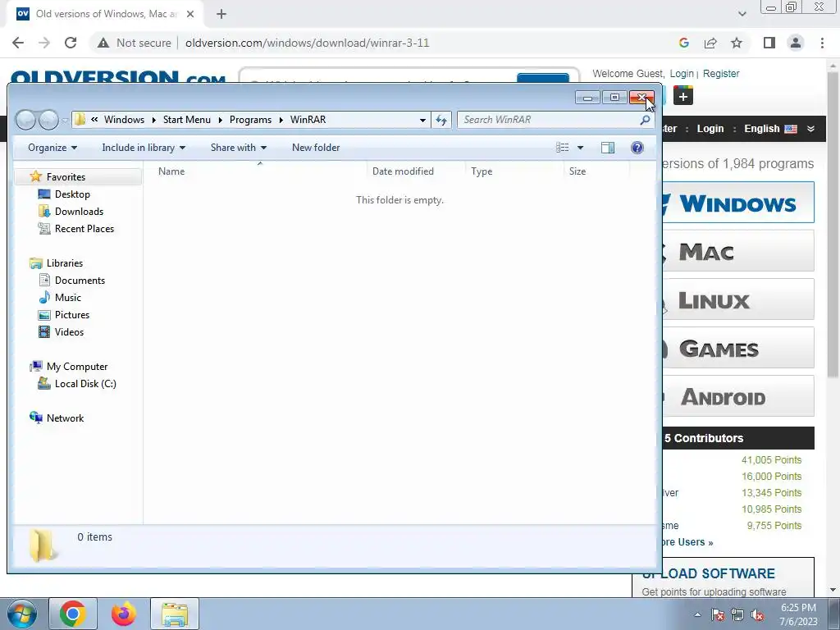Open a new Chrome tab
Image resolution: width=840 pixels, height=630 pixels.
pos(221,14)
